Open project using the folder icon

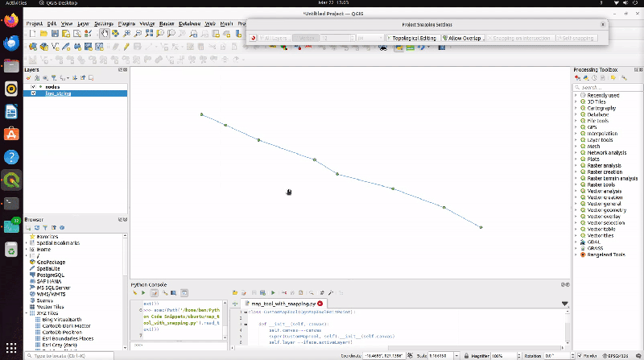tap(44, 34)
